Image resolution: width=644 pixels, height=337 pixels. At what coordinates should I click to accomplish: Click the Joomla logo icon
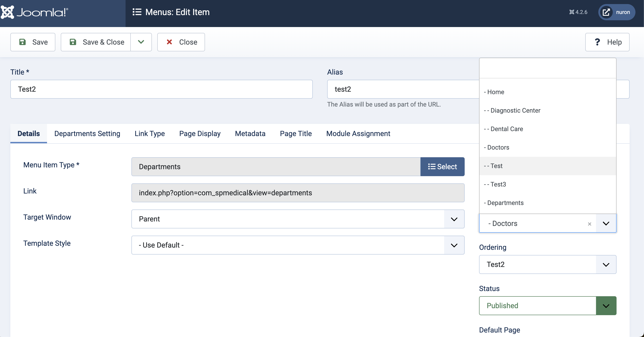[7, 12]
